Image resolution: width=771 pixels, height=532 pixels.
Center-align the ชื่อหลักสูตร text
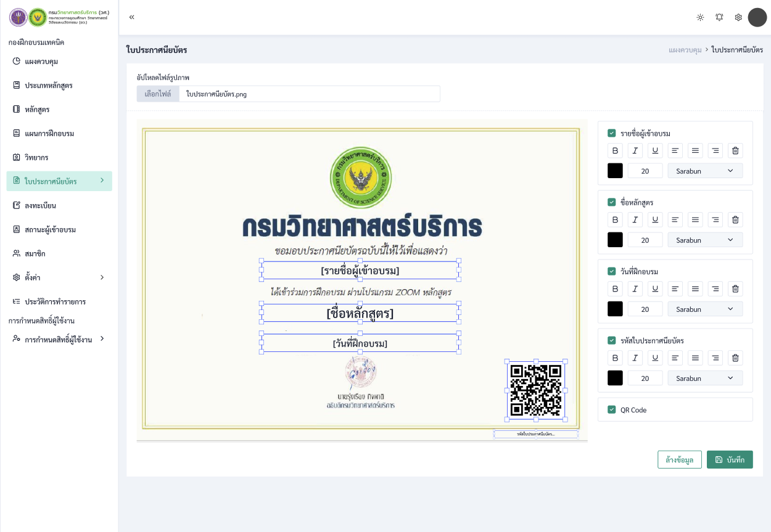(695, 219)
